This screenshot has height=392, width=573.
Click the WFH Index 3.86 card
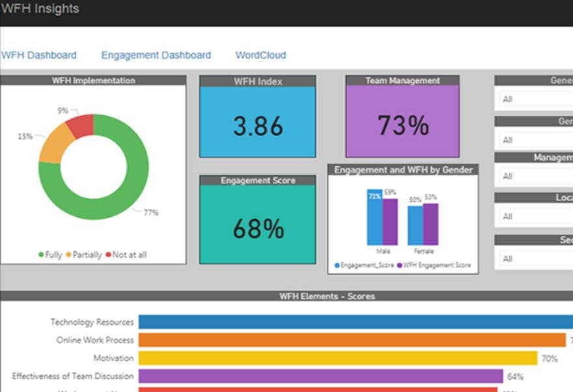click(x=258, y=122)
